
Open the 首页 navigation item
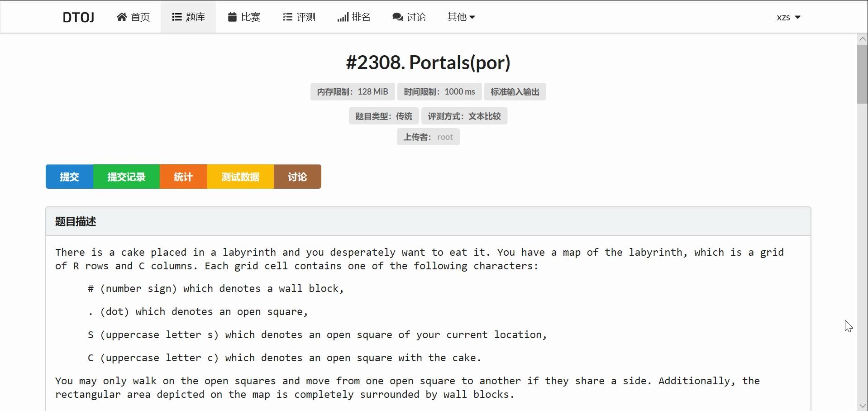point(133,17)
